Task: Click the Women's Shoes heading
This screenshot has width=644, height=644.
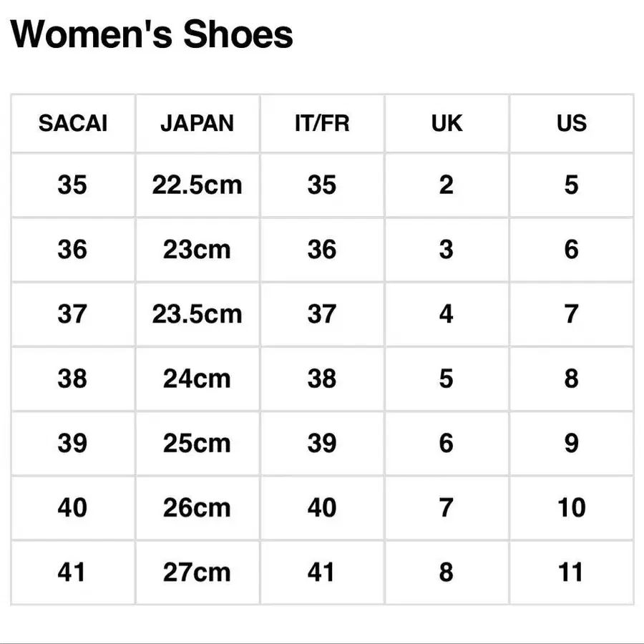Action: pyautogui.click(x=152, y=34)
